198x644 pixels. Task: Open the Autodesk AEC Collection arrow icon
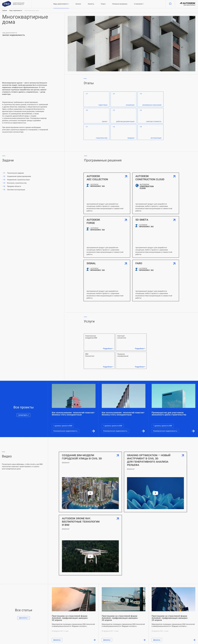coord(126,176)
